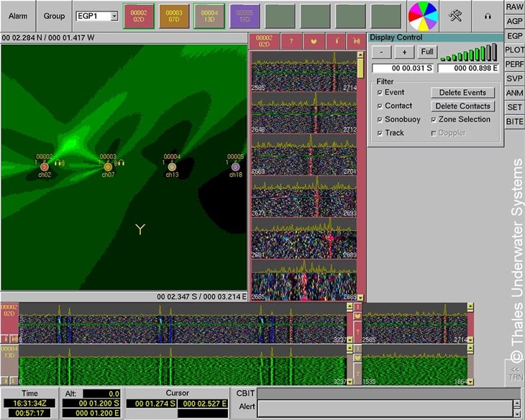Uncheck the Event filter checkbox
525x420 pixels.
380,93
